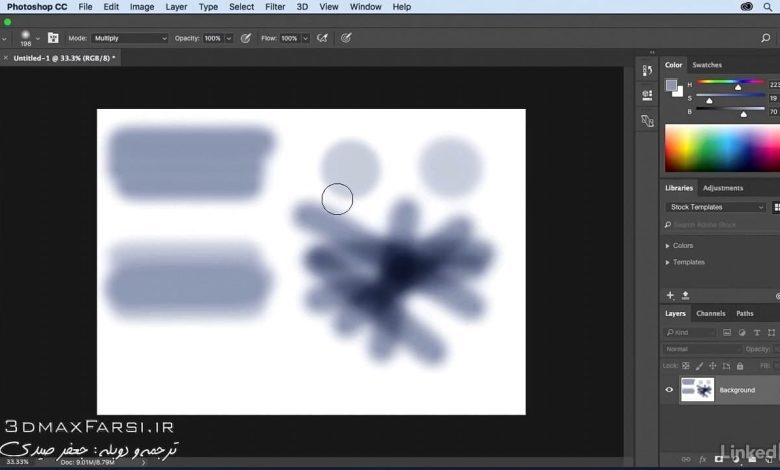The image size is (780, 470).
Task: Open tool preset picker chevron
Action: click(x=4, y=38)
